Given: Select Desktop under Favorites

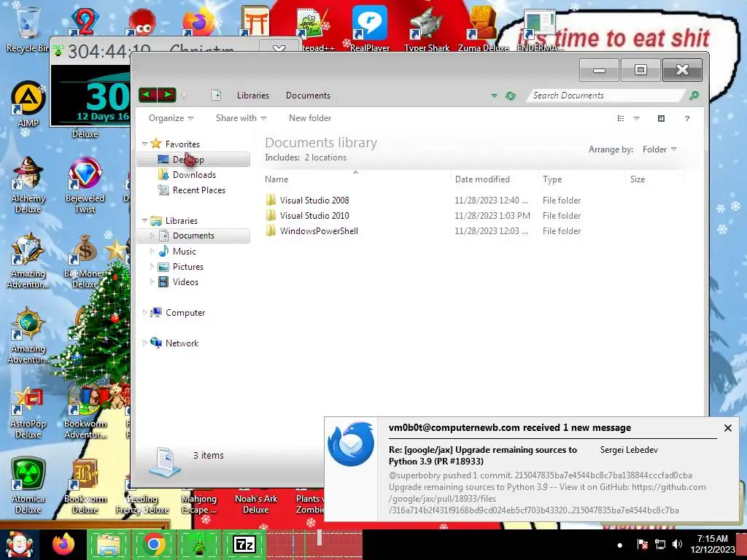Looking at the screenshot, I should pyautogui.click(x=193, y=159).
